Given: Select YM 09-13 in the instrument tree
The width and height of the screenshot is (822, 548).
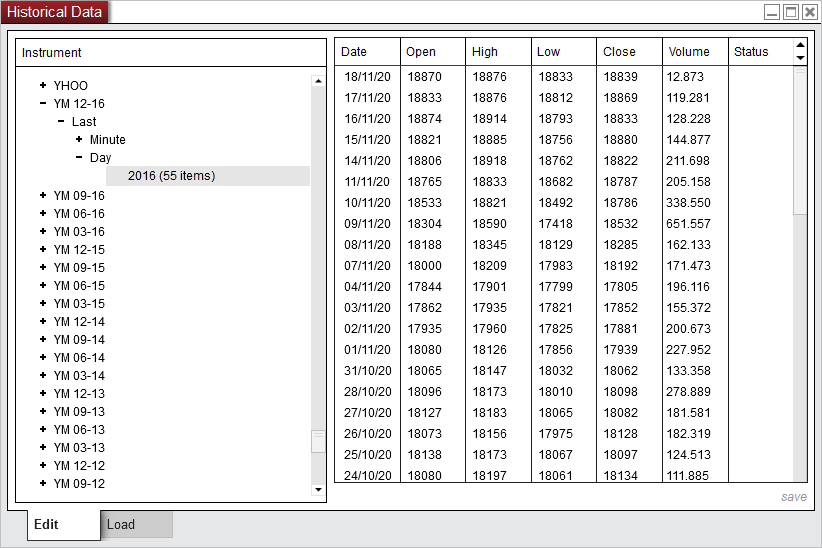Looking at the screenshot, I should pyautogui.click(x=79, y=412).
